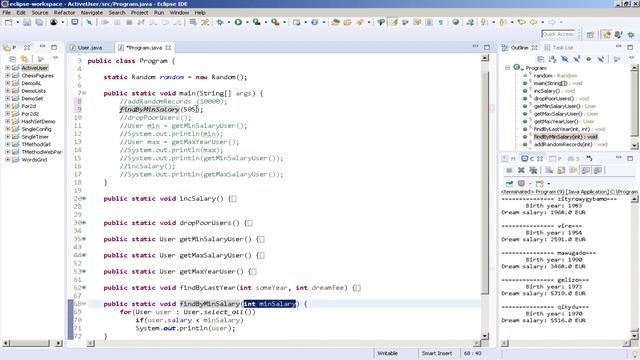Image resolution: width=640 pixels, height=360 pixels.
Task: Toggle Sort in Outline view
Action: coord(552,59)
